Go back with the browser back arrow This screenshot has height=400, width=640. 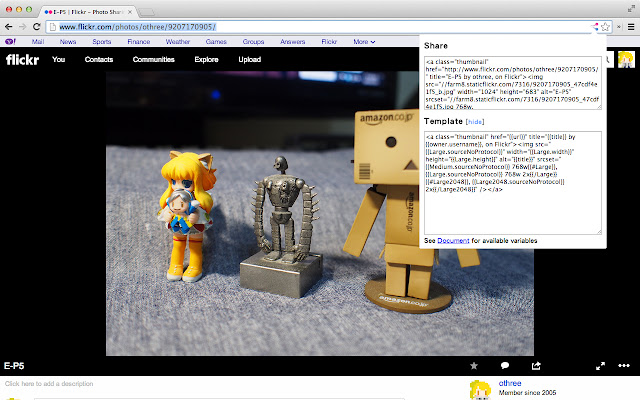[x=9, y=27]
